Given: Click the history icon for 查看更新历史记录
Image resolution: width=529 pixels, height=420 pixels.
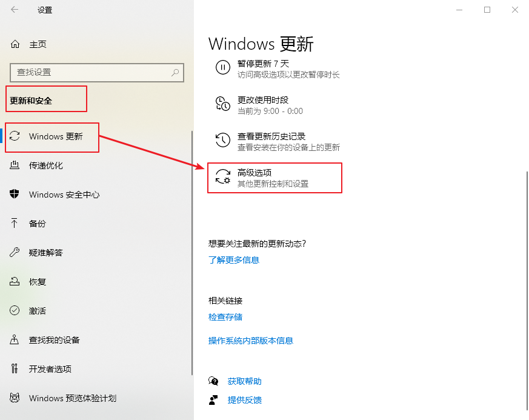Looking at the screenshot, I should [x=222, y=139].
